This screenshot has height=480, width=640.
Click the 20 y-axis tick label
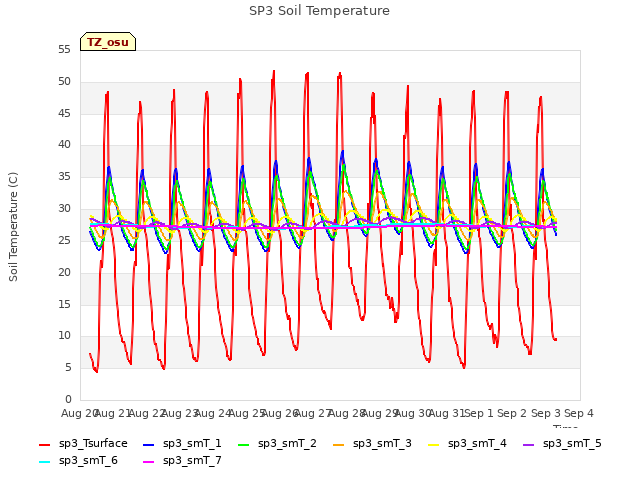pyautogui.click(x=64, y=272)
